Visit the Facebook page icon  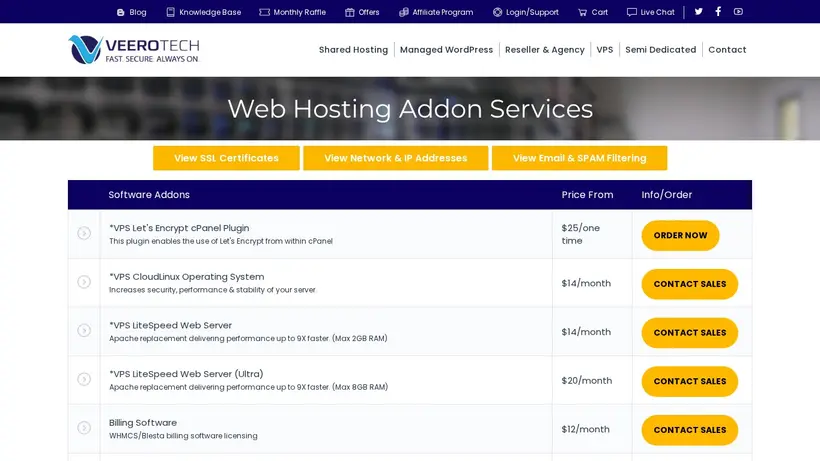point(719,11)
